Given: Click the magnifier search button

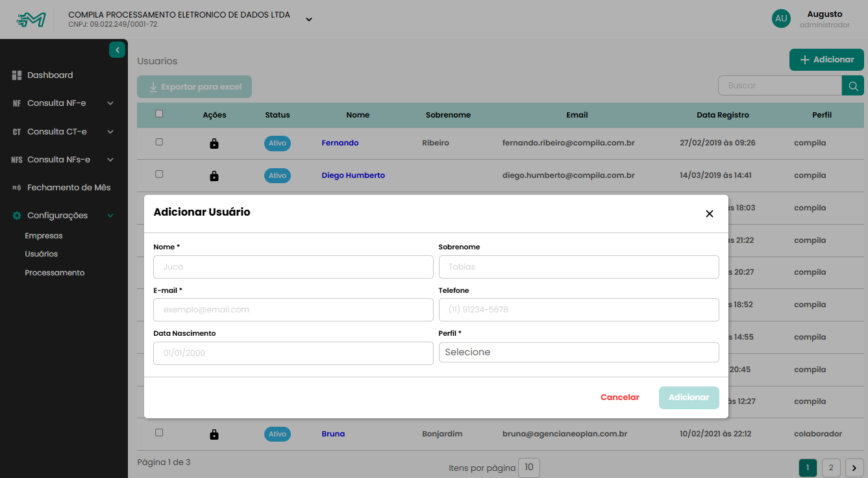Looking at the screenshot, I should (x=853, y=85).
